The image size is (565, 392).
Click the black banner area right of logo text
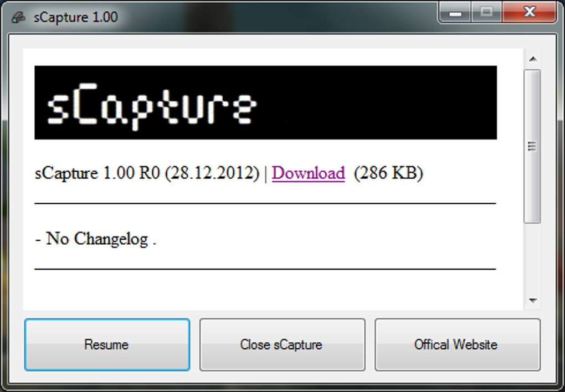pyautogui.click(x=377, y=102)
